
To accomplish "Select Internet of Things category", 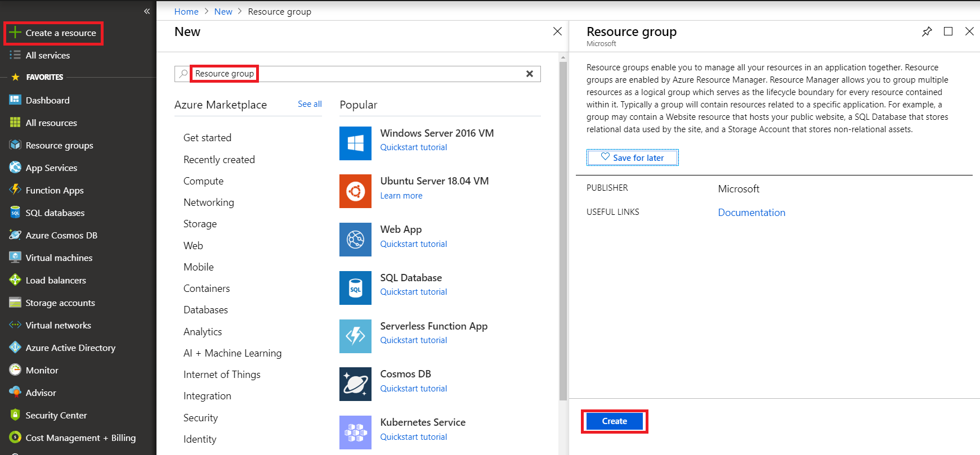I will [x=222, y=375].
